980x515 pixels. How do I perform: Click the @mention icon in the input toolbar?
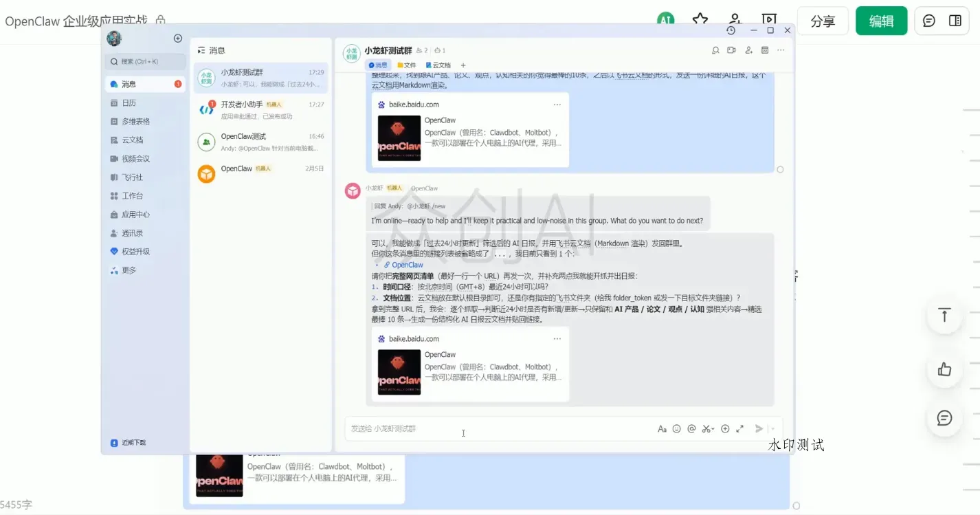pos(691,428)
